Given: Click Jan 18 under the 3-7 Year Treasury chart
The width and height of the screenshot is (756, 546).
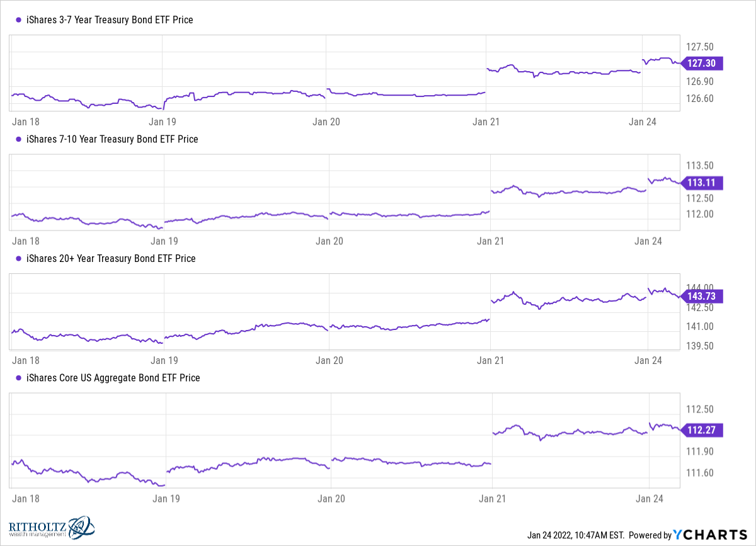Looking at the screenshot, I should (x=26, y=122).
